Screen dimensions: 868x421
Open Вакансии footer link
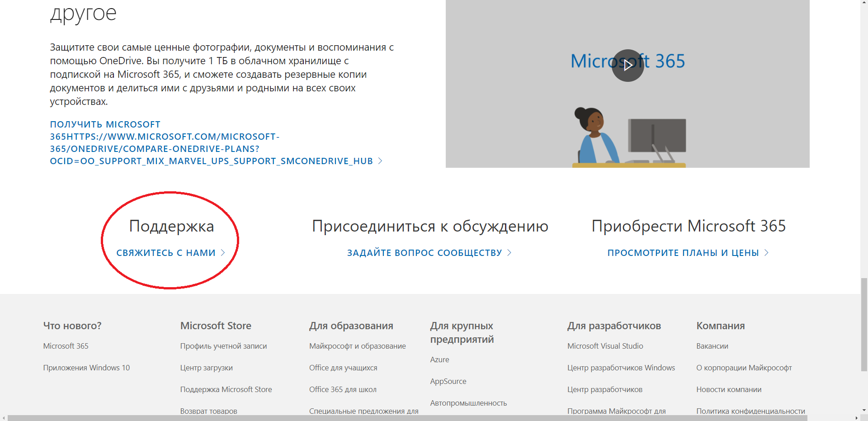(712, 346)
